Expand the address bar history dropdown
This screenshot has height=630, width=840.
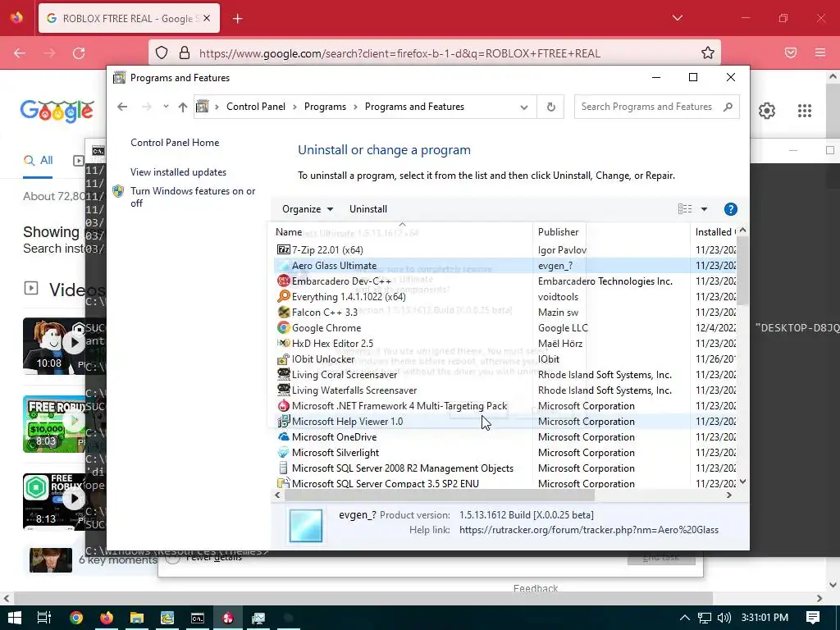coord(524,107)
